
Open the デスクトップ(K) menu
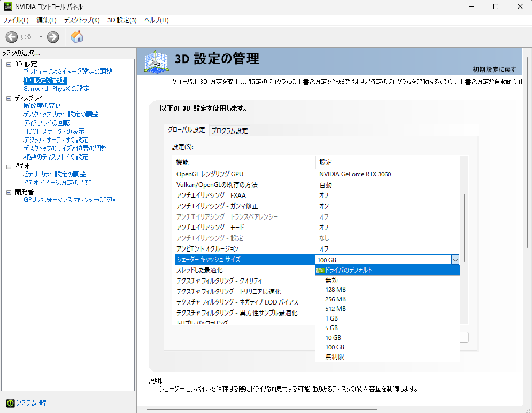coord(82,20)
